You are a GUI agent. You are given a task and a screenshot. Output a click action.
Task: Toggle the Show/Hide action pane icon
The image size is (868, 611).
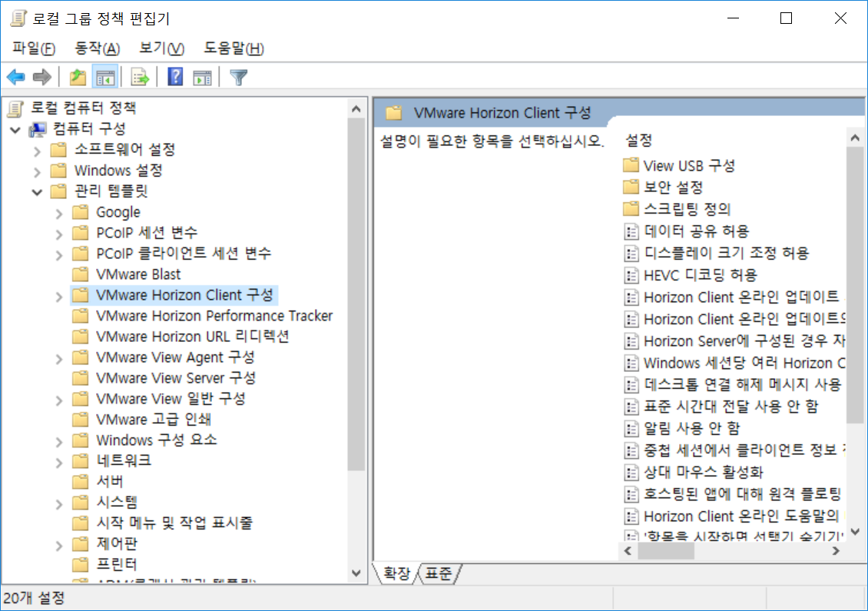click(202, 77)
